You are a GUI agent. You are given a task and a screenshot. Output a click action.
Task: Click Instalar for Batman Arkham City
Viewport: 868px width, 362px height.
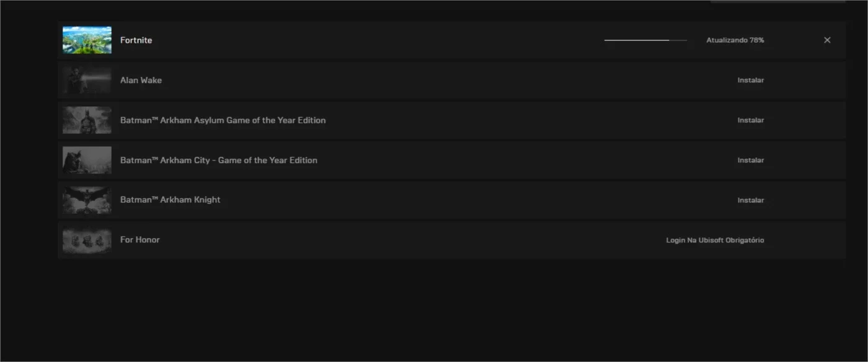pyautogui.click(x=751, y=160)
